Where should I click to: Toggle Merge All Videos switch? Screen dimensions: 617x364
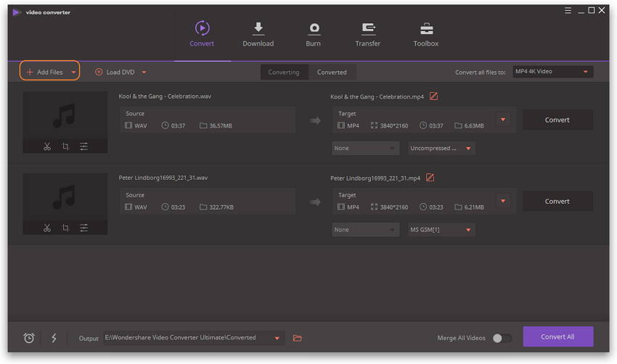point(502,338)
